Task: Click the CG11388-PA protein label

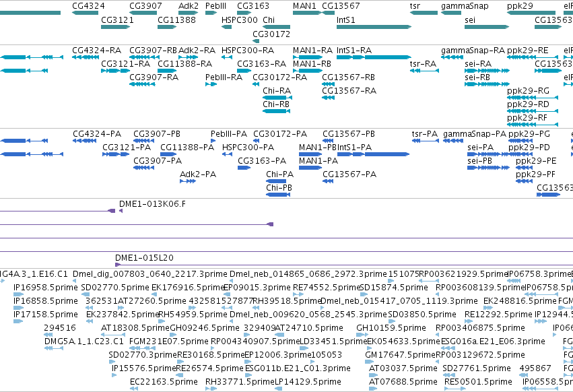Action: coord(187,148)
